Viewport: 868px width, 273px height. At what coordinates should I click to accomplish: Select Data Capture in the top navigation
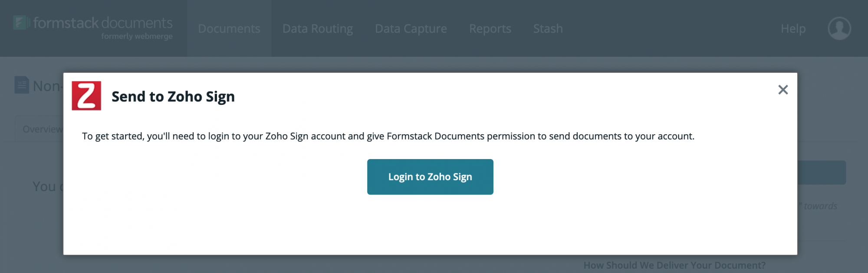point(411,29)
